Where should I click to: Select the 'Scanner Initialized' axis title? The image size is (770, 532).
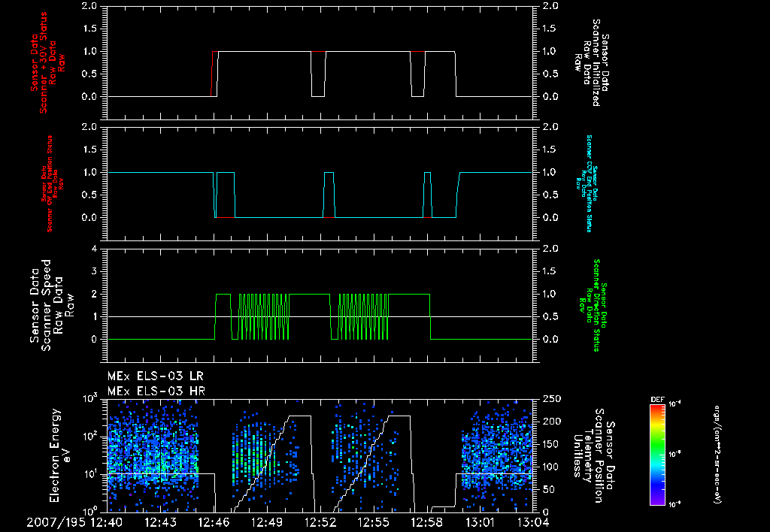pyautogui.click(x=596, y=63)
